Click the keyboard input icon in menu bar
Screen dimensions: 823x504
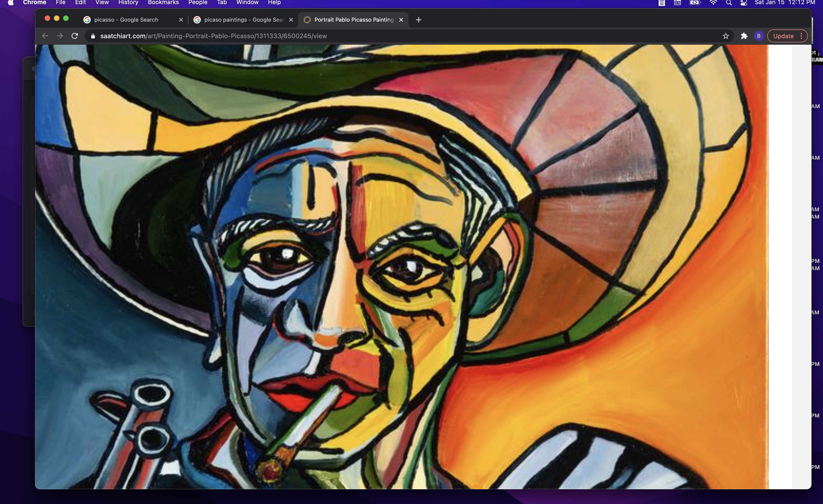[677, 3]
